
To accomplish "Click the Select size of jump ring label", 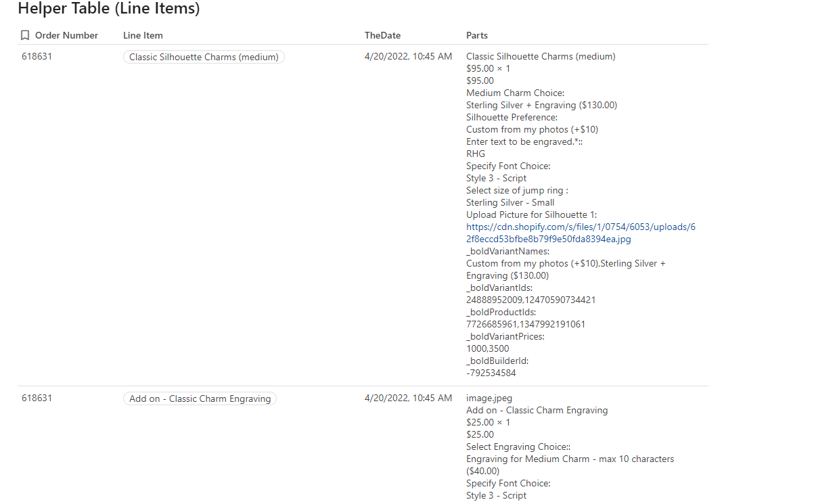I will (x=517, y=191).
